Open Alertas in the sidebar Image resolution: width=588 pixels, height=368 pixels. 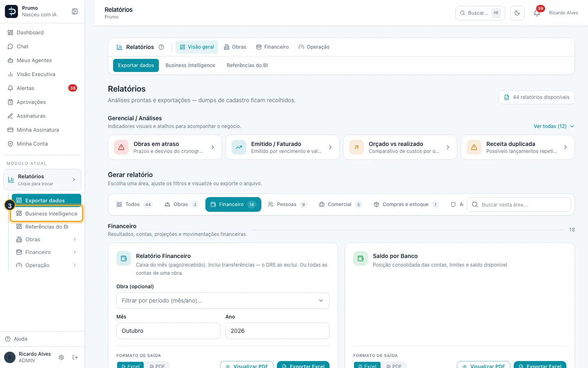pyautogui.click(x=42, y=88)
